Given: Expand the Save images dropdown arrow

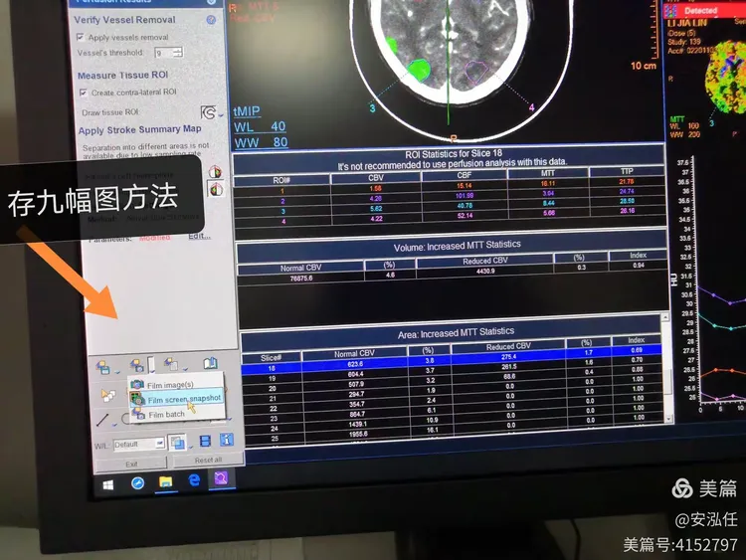Looking at the screenshot, I should click(117, 371).
